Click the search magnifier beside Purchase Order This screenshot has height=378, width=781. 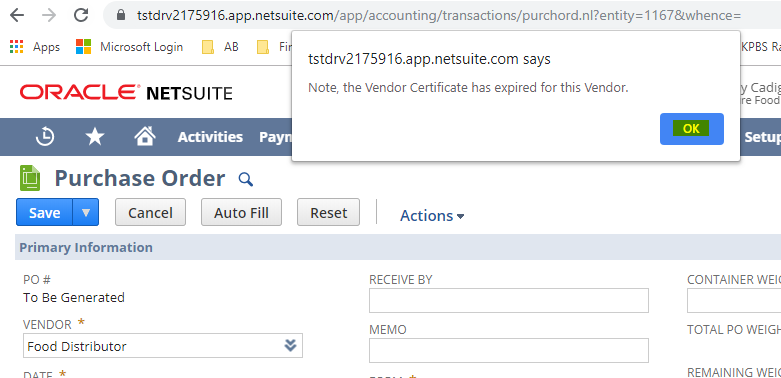[246, 179]
